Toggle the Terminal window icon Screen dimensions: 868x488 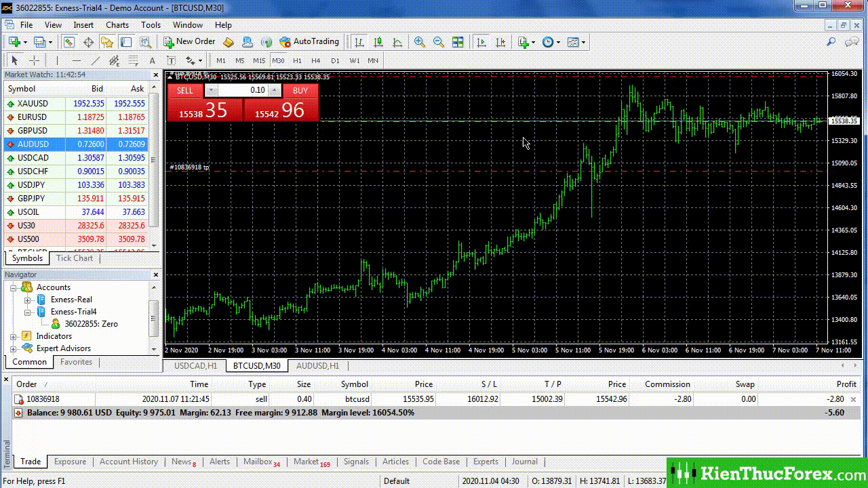click(x=126, y=42)
